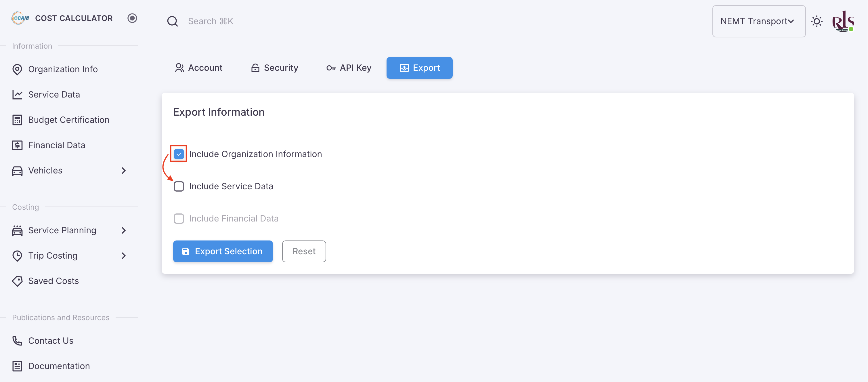Enable the Include Service Data checkbox
Viewport: 868px width, 382px height.
pos(179,186)
